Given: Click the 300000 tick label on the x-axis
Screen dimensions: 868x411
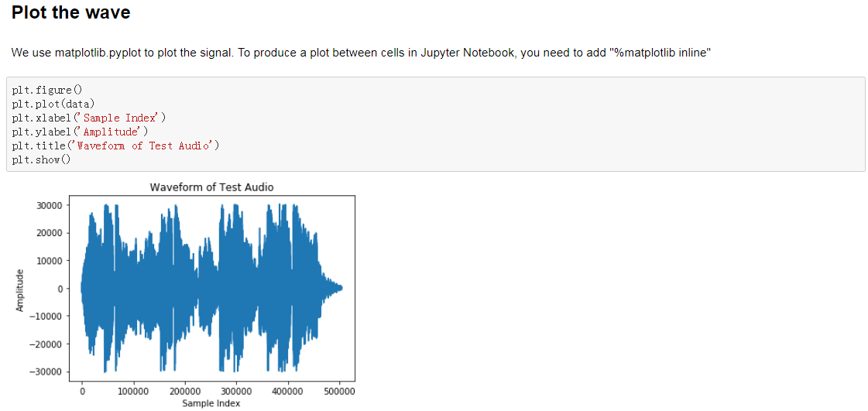Looking at the screenshot, I should pos(236,392).
